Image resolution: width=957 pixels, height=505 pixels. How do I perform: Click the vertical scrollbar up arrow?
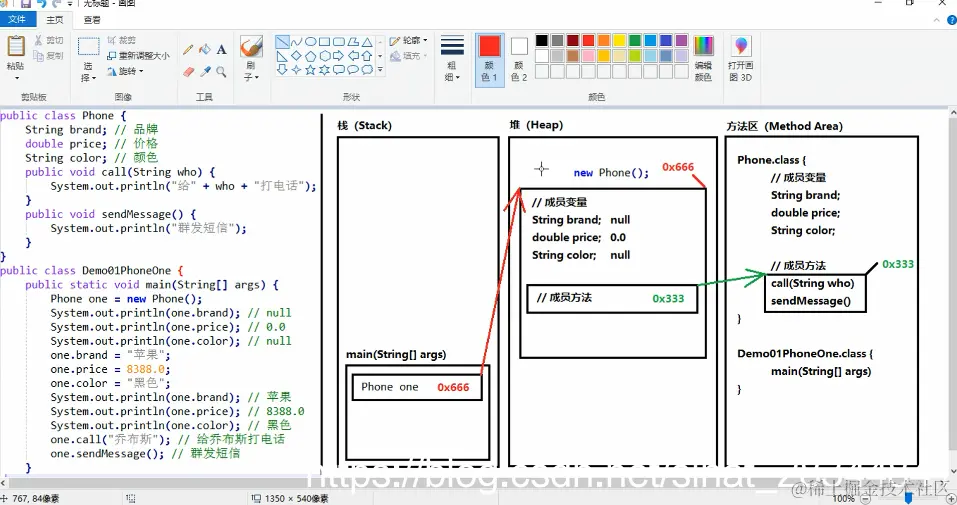tap(952, 114)
